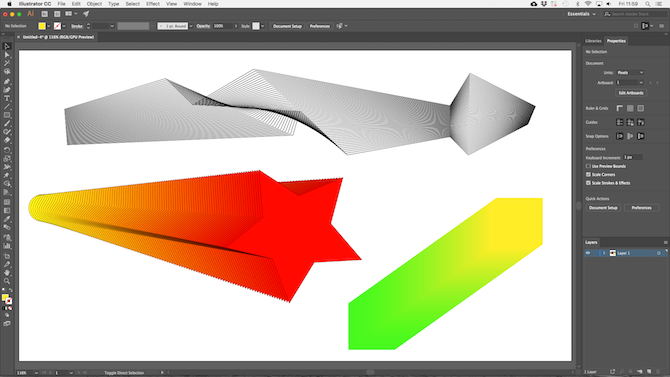Uncheck Scale Corners checkbox
The image size is (670, 377).
point(588,174)
